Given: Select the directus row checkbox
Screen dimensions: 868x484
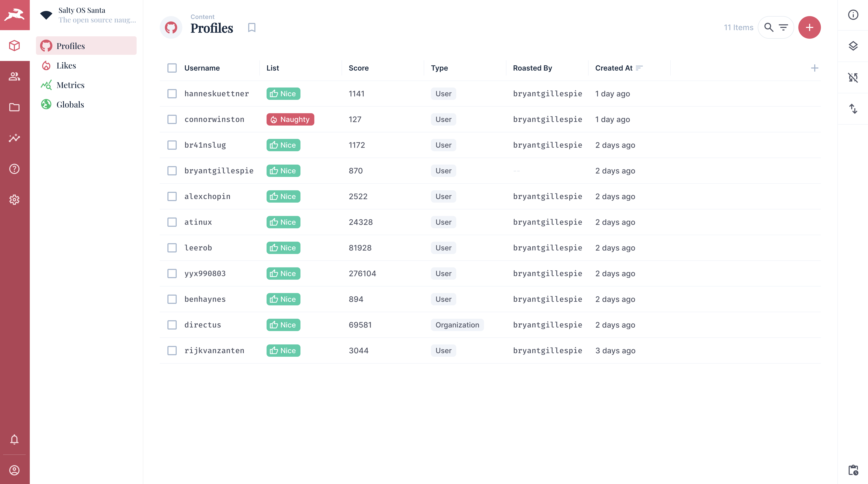Looking at the screenshot, I should pos(172,325).
